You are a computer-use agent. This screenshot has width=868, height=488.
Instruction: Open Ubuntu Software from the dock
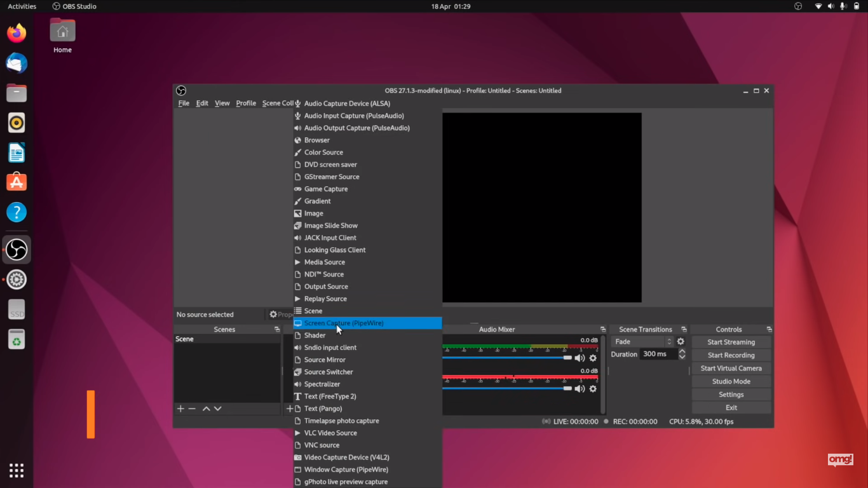pos(17,182)
